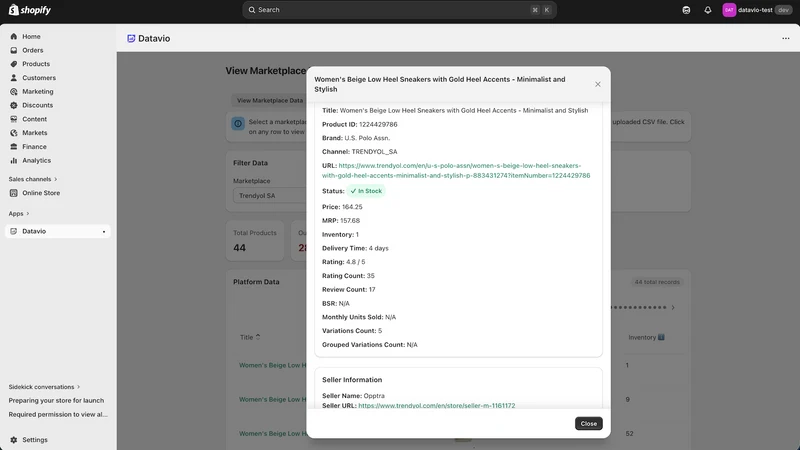800x450 pixels.
Task: Click the Marketing target icon
Action: pos(14,91)
